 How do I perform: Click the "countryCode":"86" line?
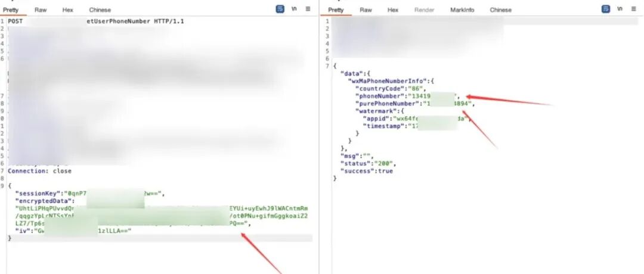coord(391,89)
